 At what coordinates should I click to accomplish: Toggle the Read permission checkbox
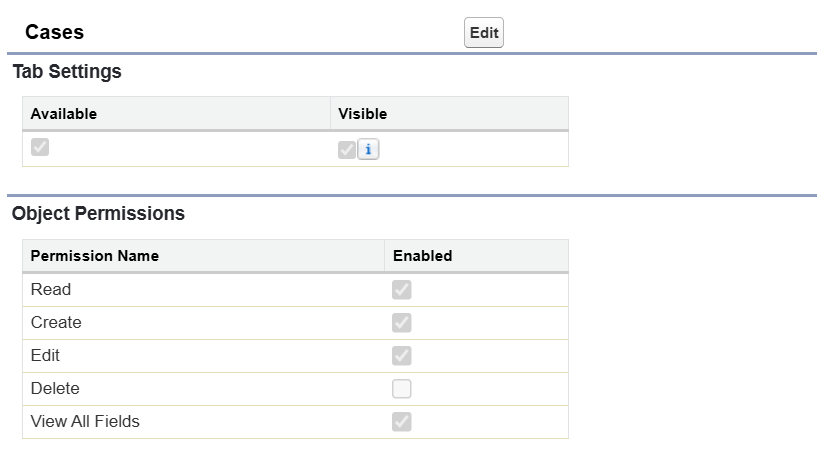402,290
